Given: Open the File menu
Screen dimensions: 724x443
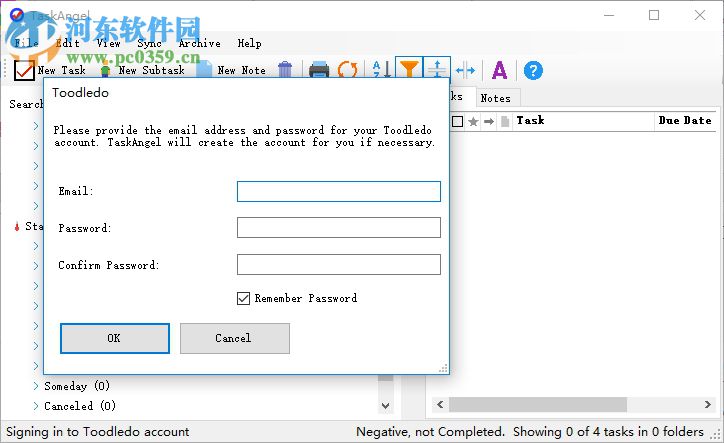Looking at the screenshot, I should click(26, 43).
